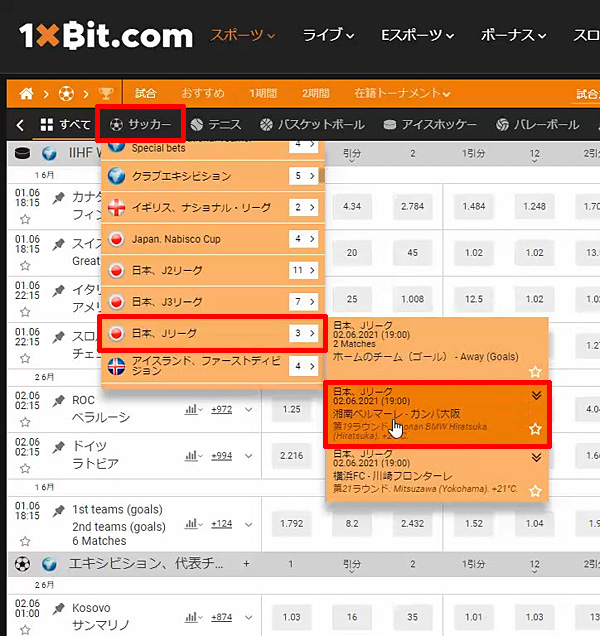Switch to the 1期間 tab

pyautogui.click(x=263, y=94)
